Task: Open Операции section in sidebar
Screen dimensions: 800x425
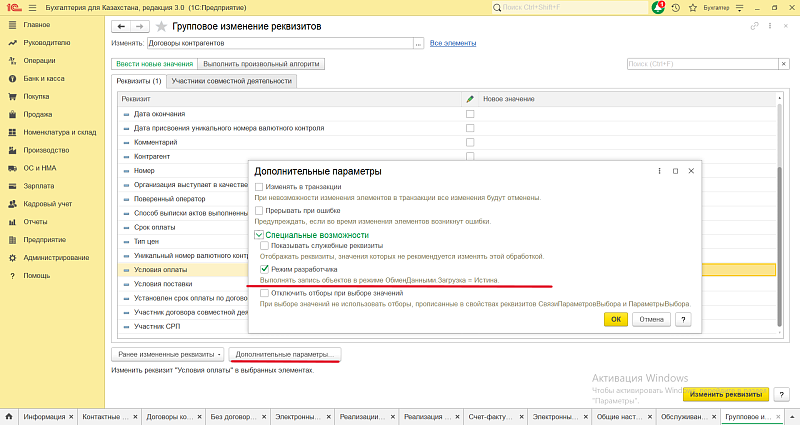Action: point(39,61)
